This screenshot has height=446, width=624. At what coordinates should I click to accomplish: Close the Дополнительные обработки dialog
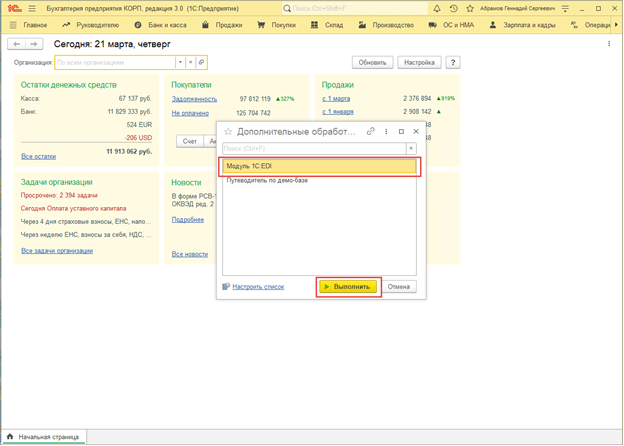[416, 131]
